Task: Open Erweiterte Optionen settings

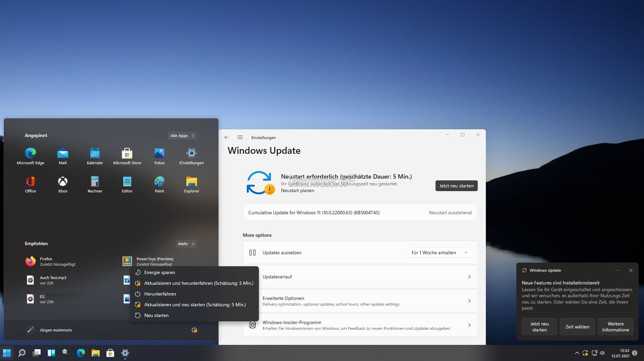Action: (x=360, y=301)
